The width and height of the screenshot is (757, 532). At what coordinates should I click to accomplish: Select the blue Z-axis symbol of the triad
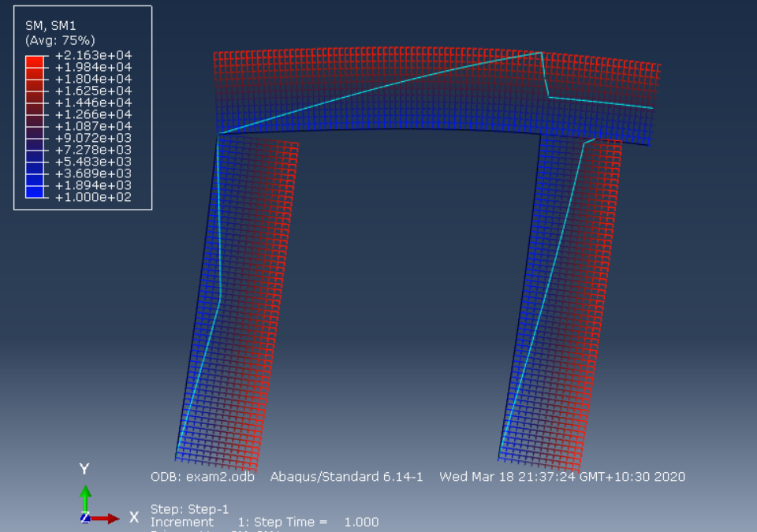coord(85,519)
